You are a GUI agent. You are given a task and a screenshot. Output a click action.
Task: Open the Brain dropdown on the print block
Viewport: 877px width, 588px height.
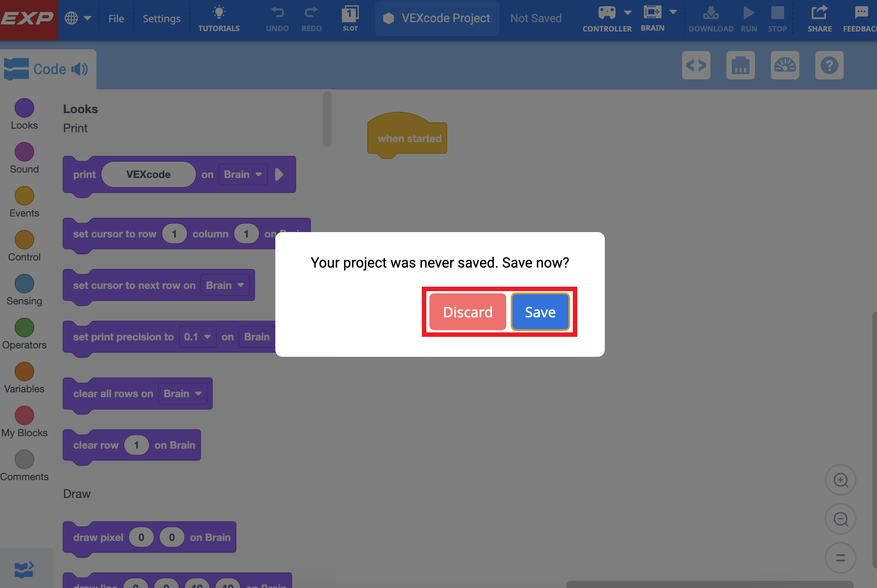(x=242, y=174)
